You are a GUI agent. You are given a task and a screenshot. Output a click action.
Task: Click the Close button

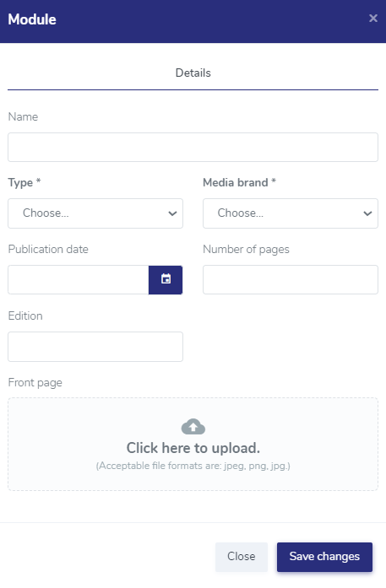[x=241, y=557]
